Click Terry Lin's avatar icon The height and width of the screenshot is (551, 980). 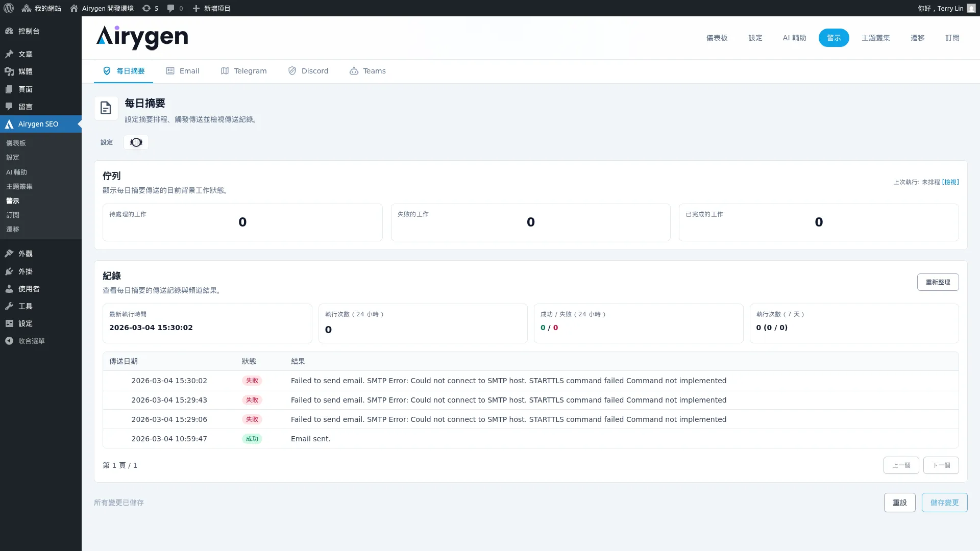(971, 8)
